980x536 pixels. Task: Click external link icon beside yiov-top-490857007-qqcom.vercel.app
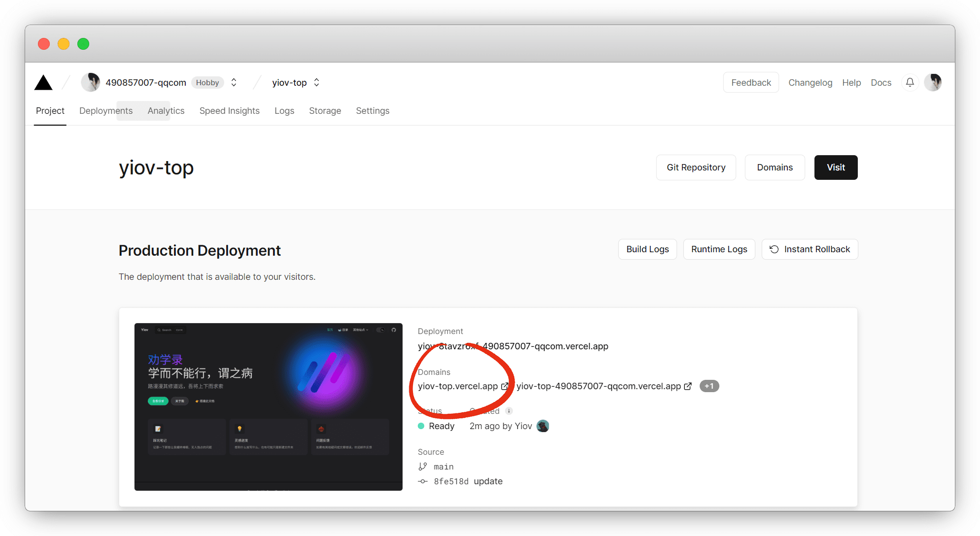tap(688, 386)
